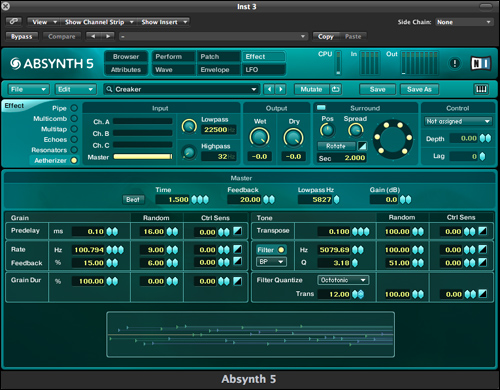This screenshot has width=500, height=390.
Task: Open the Show Channel Strip dropdown
Action: click(x=99, y=22)
